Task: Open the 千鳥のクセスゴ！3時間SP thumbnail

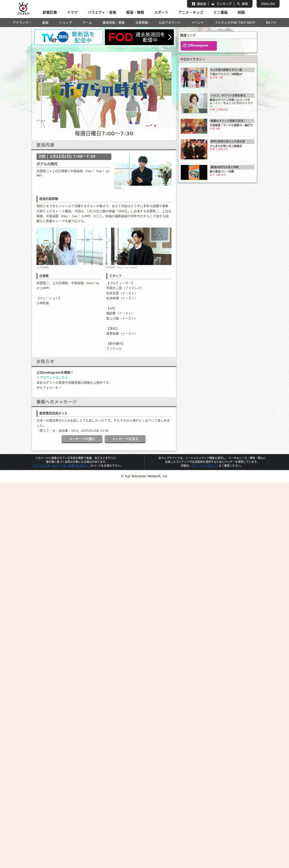Action: 194,78
